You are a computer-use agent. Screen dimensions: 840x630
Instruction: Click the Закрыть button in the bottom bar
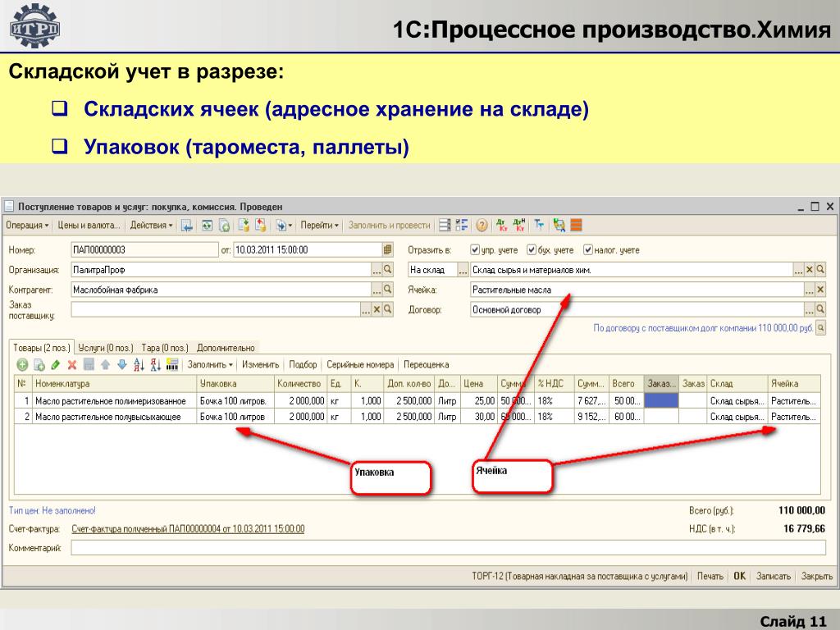pos(816,576)
